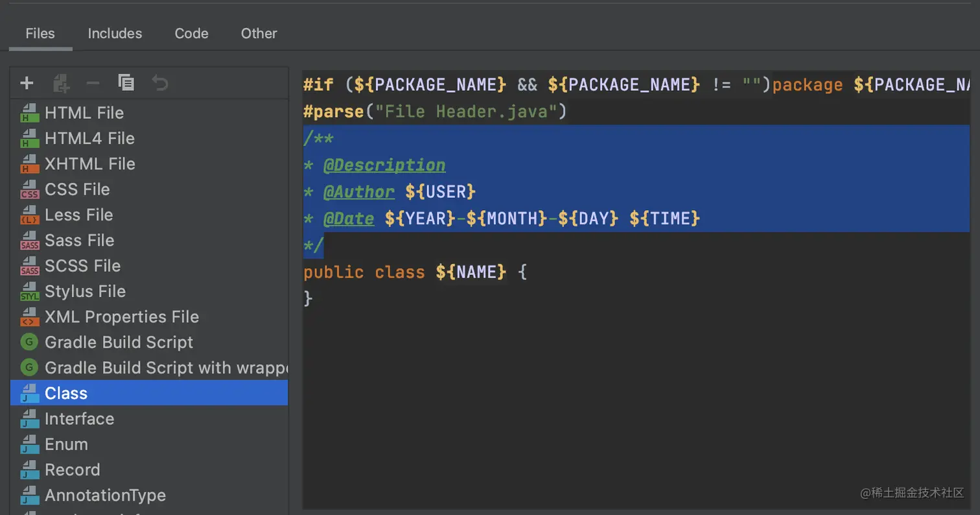Select the Stylus File template

click(x=149, y=291)
